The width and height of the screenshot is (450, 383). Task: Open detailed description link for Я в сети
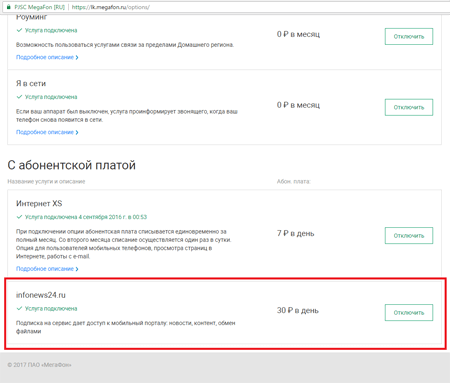click(x=47, y=132)
